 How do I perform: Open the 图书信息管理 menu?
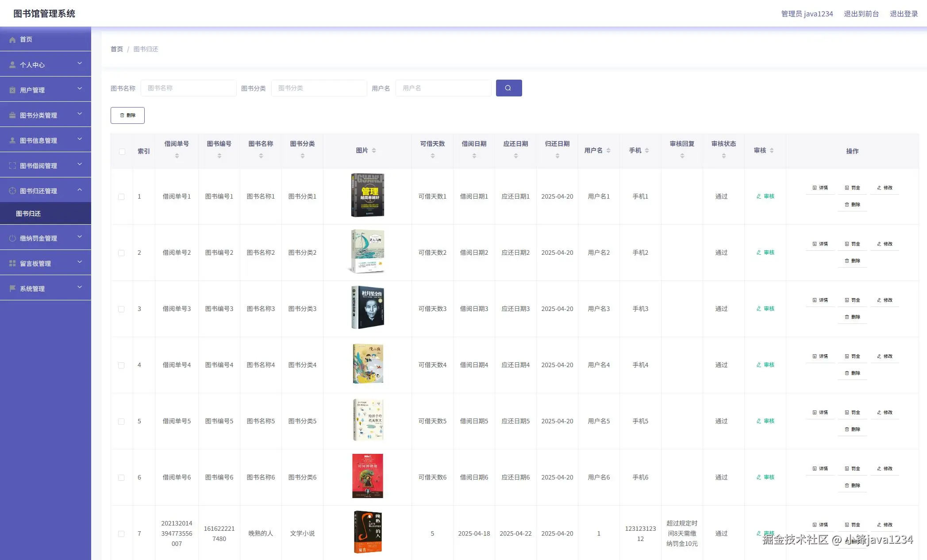click(x=38, y=140)
